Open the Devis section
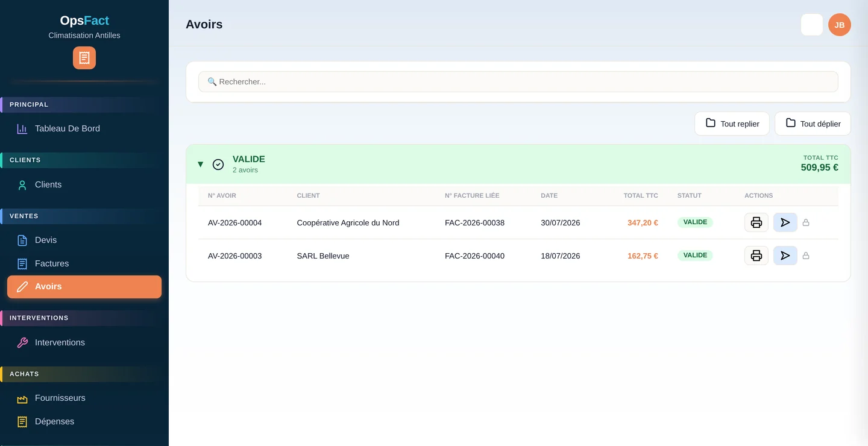 pos(84,240)
